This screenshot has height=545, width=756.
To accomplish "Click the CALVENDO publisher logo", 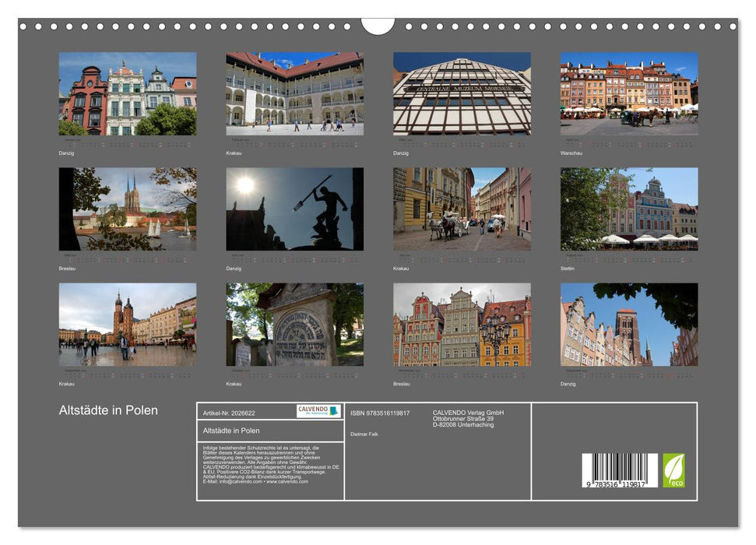I will [316, 410].
